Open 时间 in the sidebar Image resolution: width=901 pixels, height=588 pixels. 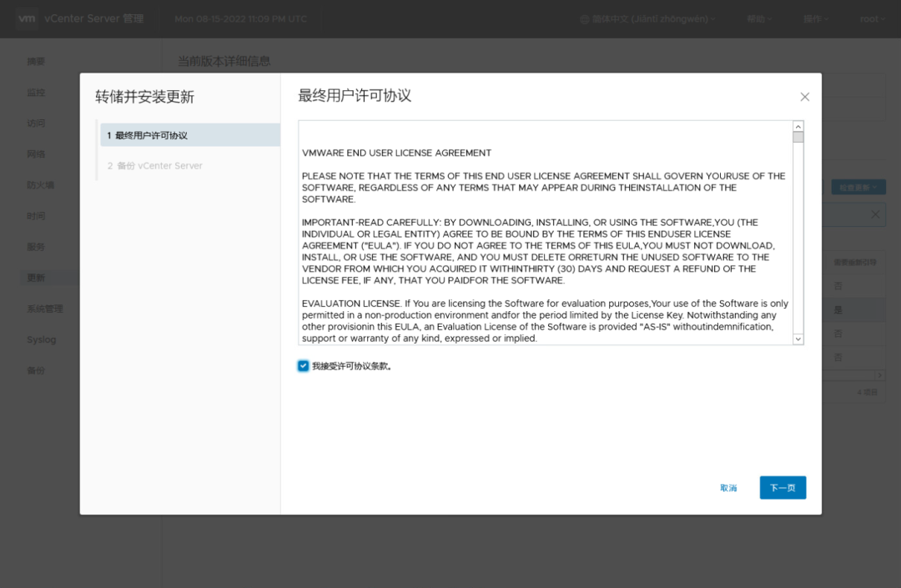click(x=36, y=216)
